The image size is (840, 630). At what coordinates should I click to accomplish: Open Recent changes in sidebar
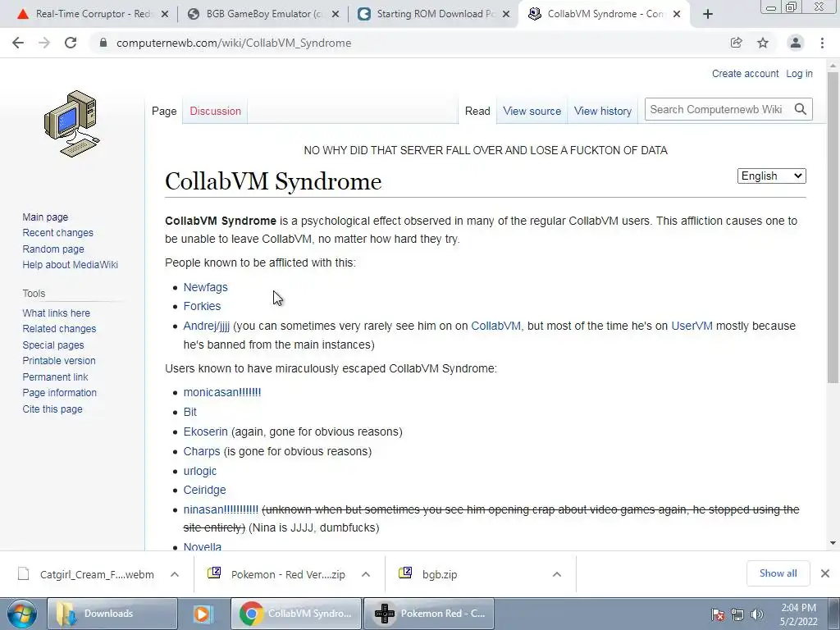click(58, 232)
